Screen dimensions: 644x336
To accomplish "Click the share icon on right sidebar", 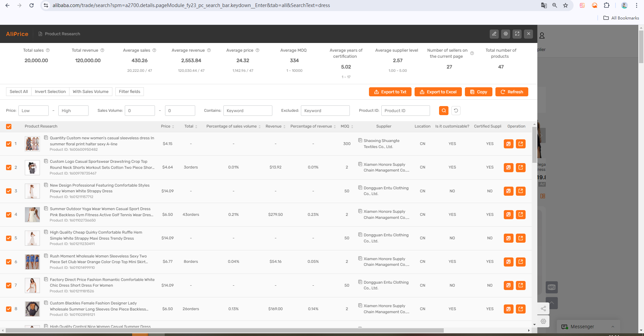I will [543, 309].
